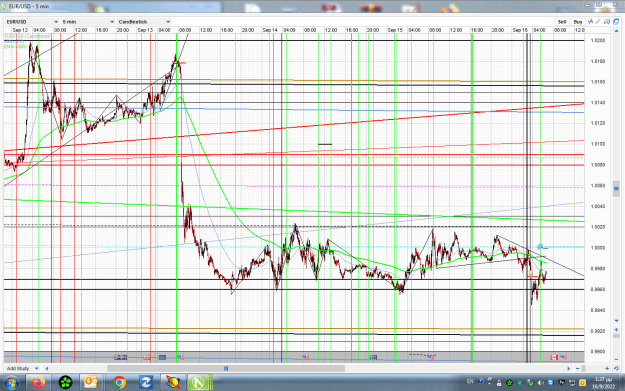Open the Windows Start button
The width and height of the screenshot is (625, 391).
tap(11, 383)
